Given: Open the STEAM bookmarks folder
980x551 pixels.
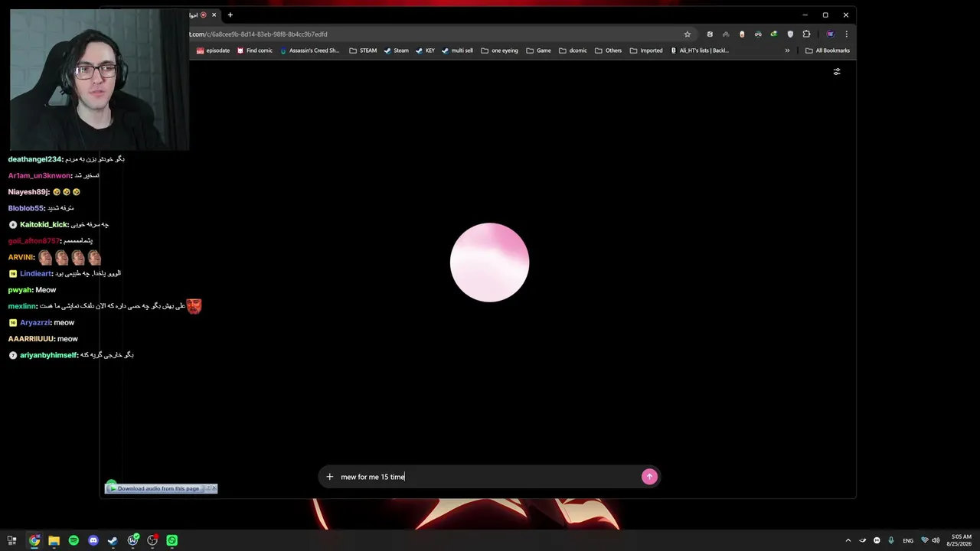Looking at the screenshot, I should (363, 51).
